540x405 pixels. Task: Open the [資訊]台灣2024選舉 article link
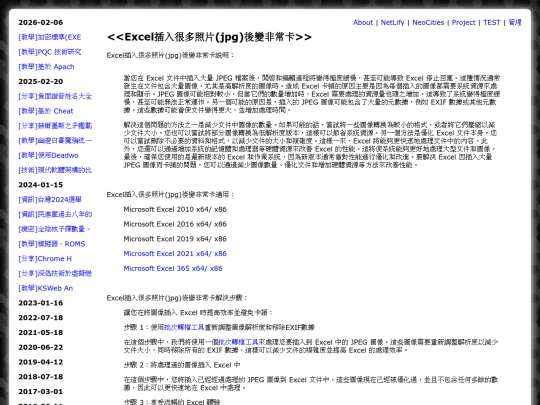tap(50, 199)
